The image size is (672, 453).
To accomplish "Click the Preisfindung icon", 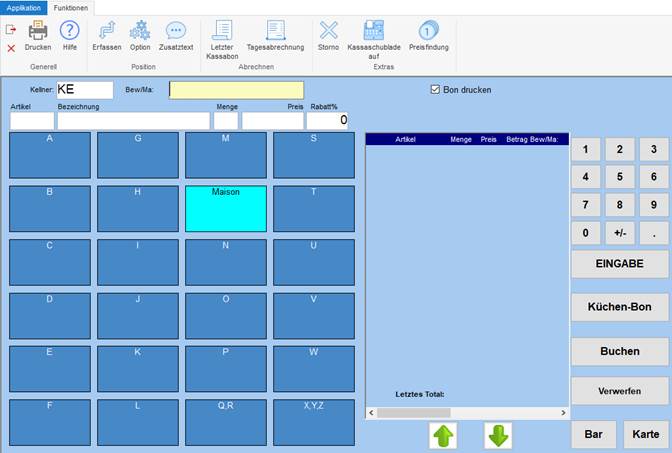I will tap(429, 33).
